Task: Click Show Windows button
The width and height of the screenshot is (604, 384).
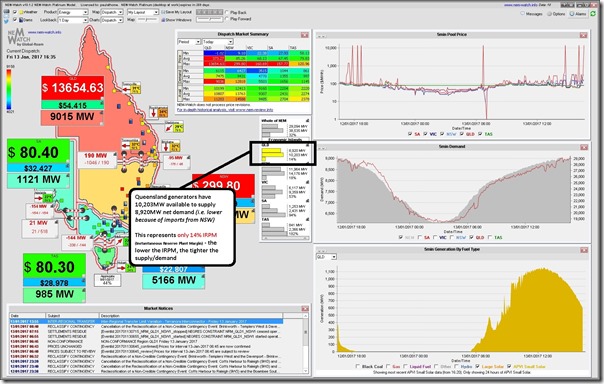Action: click(x=176, y=19)
